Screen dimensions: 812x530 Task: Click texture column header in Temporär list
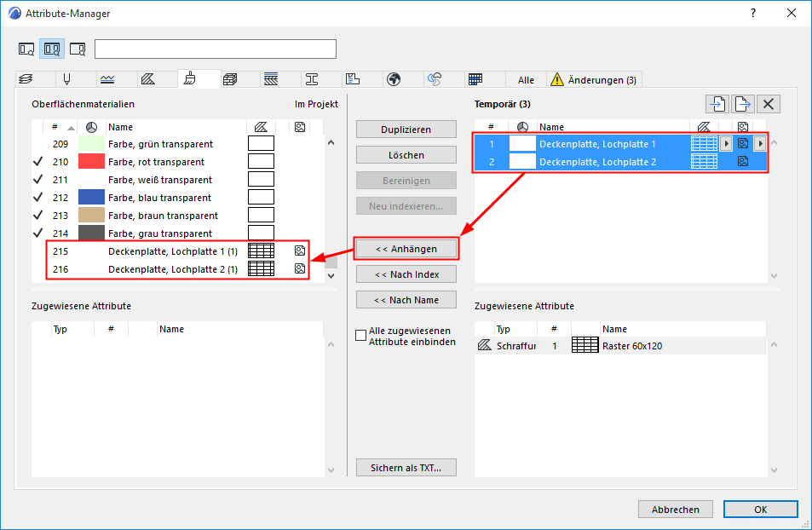click(743, 127)
